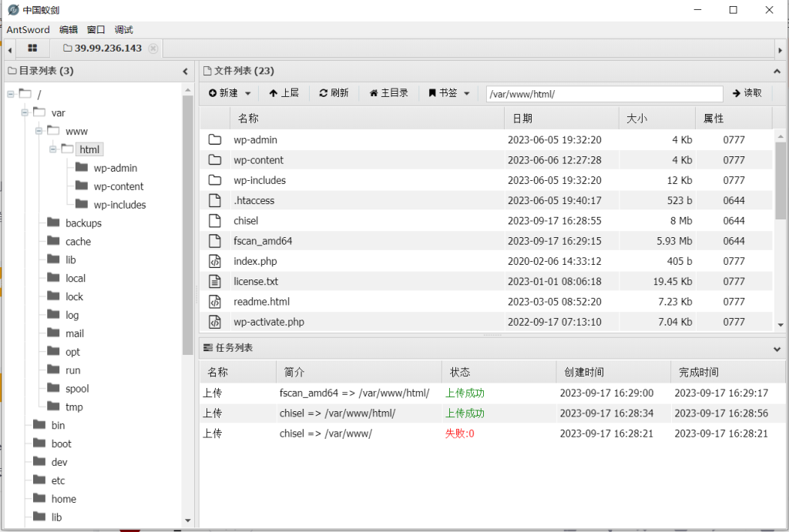Collapse the 任务列表 task list panel
789x532 pixels.
point(777,349)
